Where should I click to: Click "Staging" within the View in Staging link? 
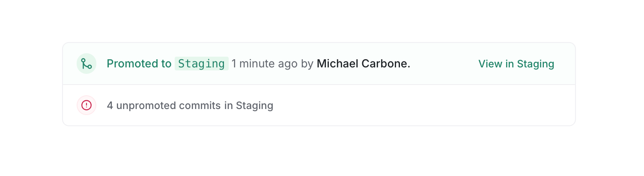coord(535,64)
